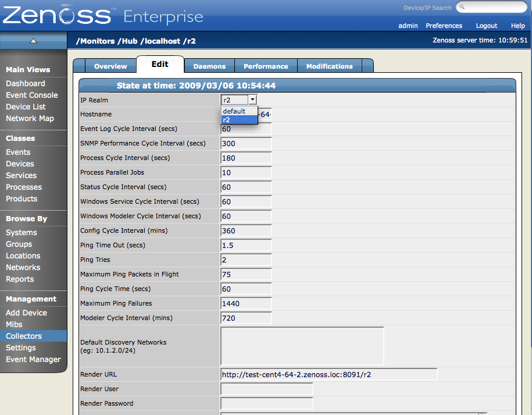This screenshot has width=532, height=415.
Task: Click the Zenoss Enterprise logo
Action: [103, 16]
